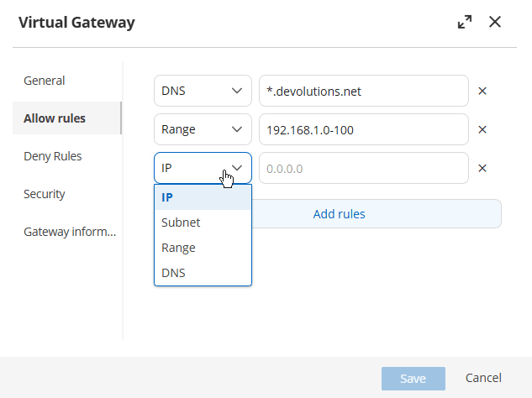532x398 pixels.
Task: Expand the Virtual Gateway dialog to fullscreen
Action: 465,23
